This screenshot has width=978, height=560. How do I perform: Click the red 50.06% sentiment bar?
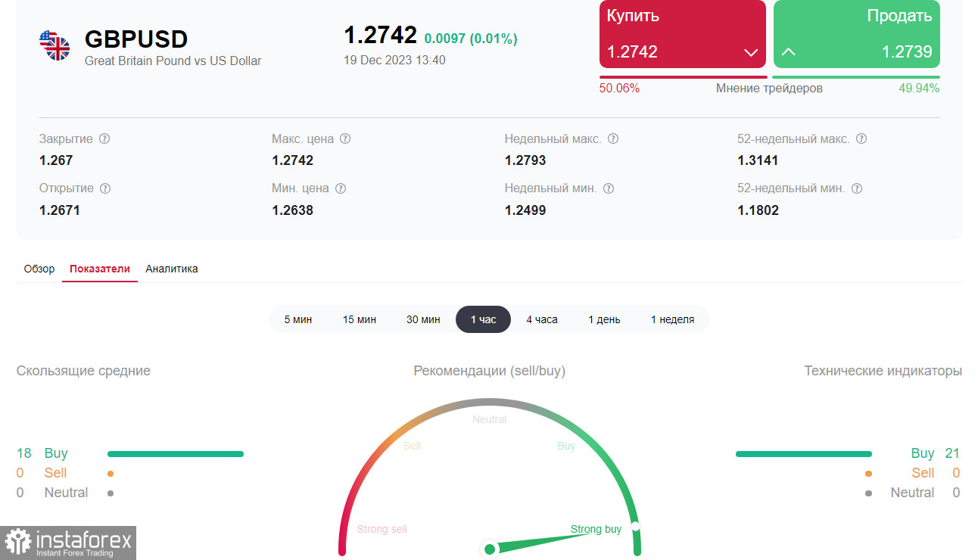click(x=684, y=77)
